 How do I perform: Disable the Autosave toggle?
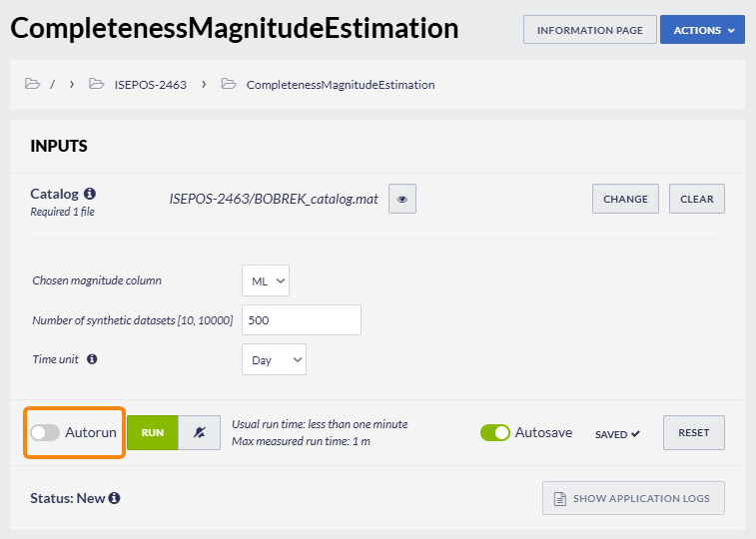coord(494,432)
